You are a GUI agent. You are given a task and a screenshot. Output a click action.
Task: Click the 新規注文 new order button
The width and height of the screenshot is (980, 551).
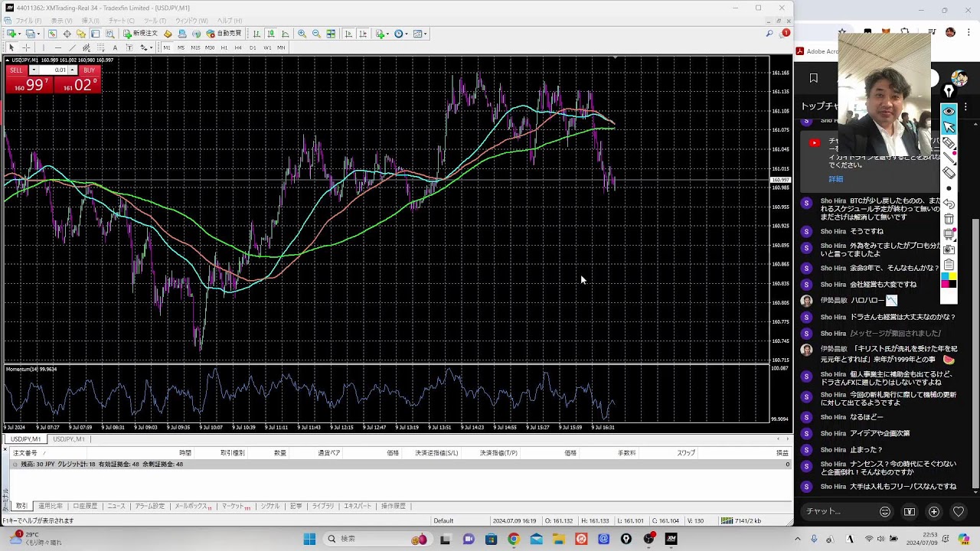coord(140,34)
